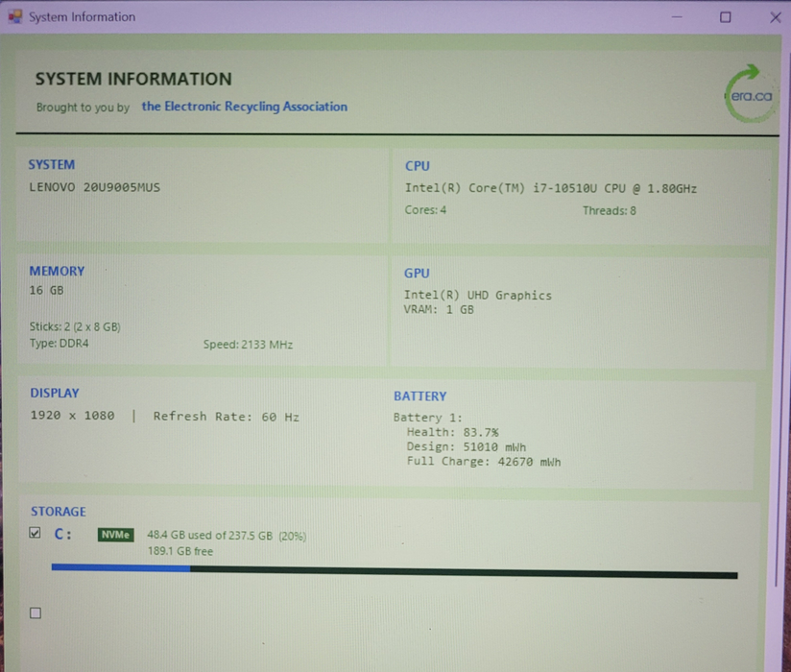Click Sticks: 2 (2 x 8 GB) text
Screen dimensions: 791x672
click(x=75, y=326)
